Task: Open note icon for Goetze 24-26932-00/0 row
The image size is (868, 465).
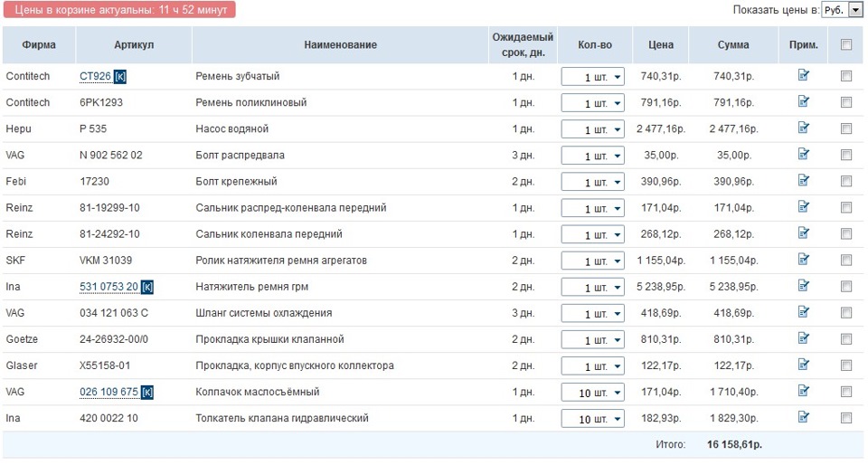Action: (x=803, y=338)
